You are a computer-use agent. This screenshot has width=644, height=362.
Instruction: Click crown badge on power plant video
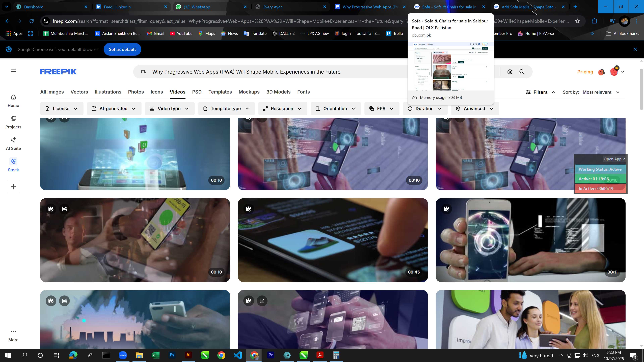tap(51, 301)
